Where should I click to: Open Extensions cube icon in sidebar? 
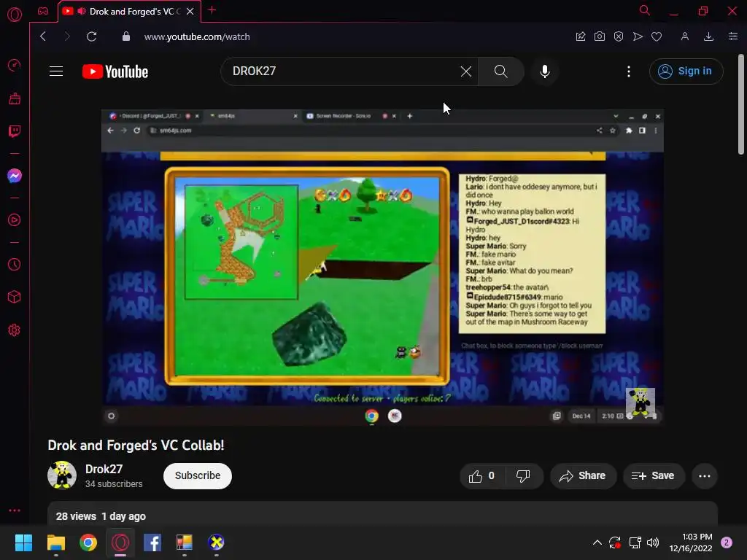[15, 297]
